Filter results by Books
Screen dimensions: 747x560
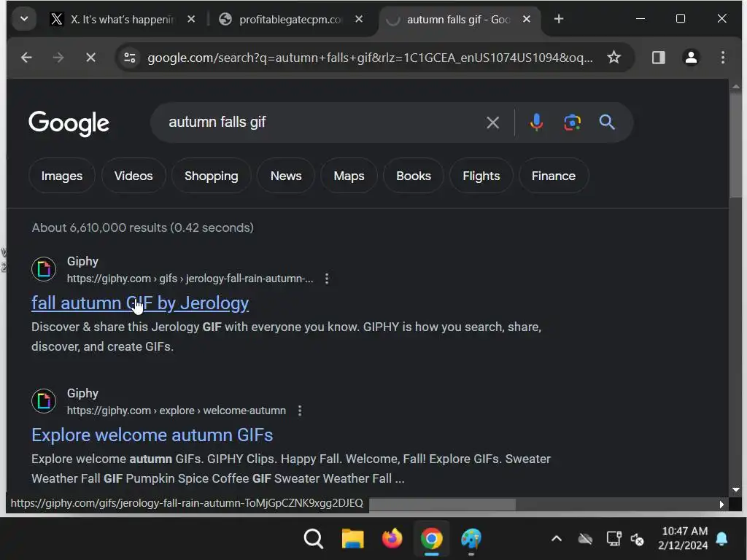coord(414,176)
